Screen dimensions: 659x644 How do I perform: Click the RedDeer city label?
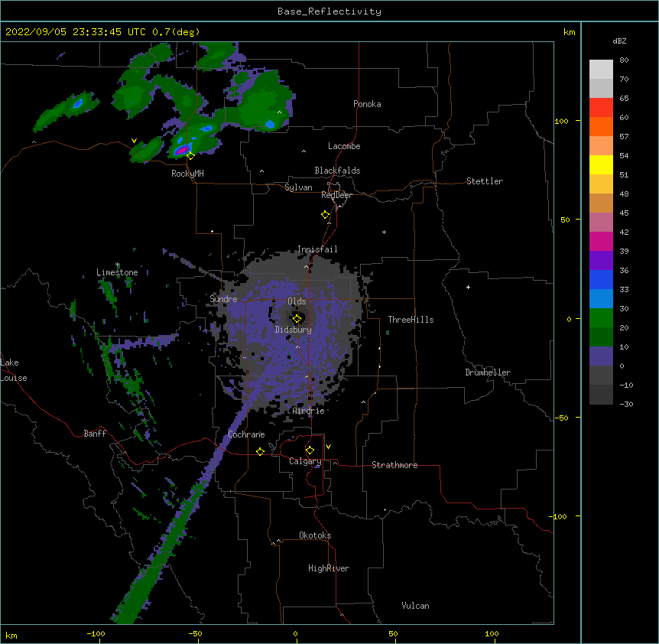[x=336, y=195]
